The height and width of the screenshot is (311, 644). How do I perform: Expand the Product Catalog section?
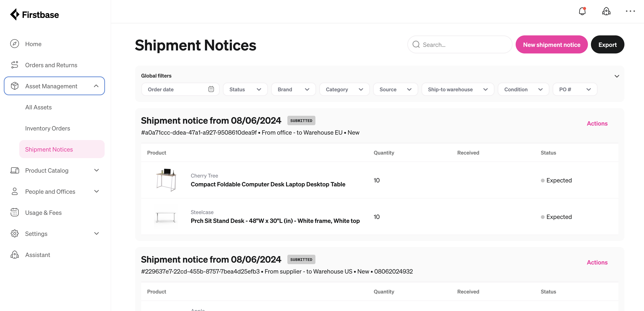point(97,170)
